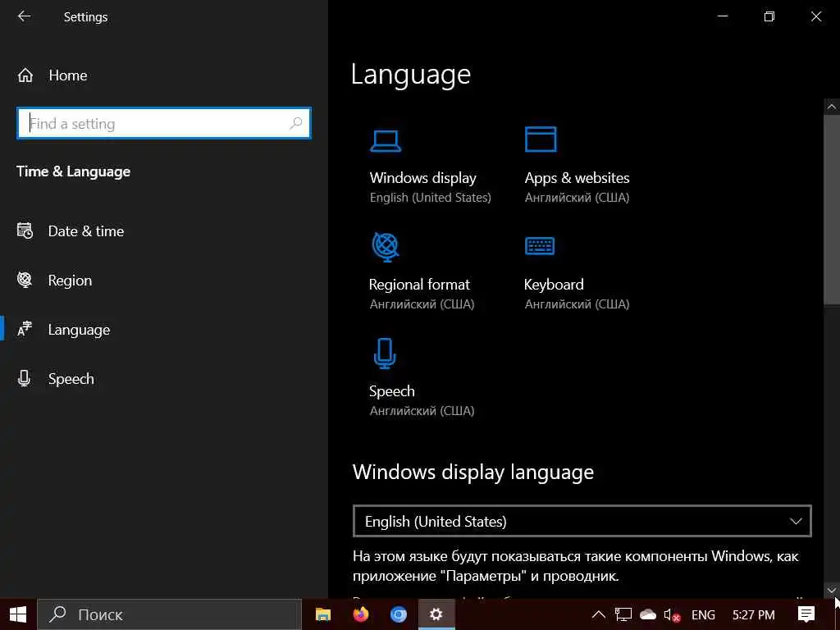
Task: Open the Keyboard tile label
Action: (x=554, y=284)
